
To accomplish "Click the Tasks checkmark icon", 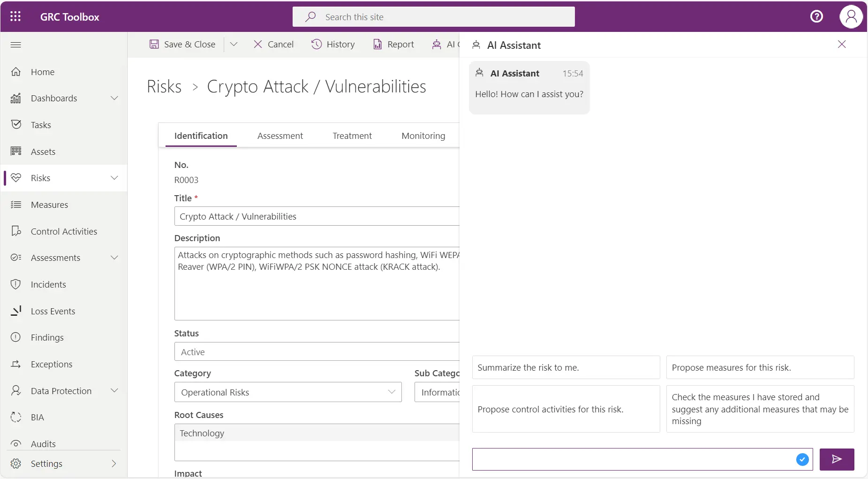I will coord(16,124).
